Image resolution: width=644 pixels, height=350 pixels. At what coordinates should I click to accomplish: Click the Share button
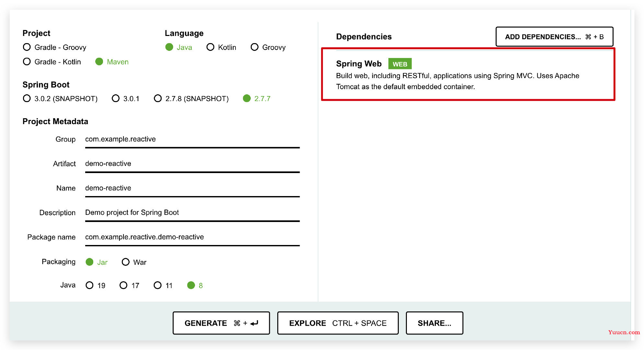(434, 323)
